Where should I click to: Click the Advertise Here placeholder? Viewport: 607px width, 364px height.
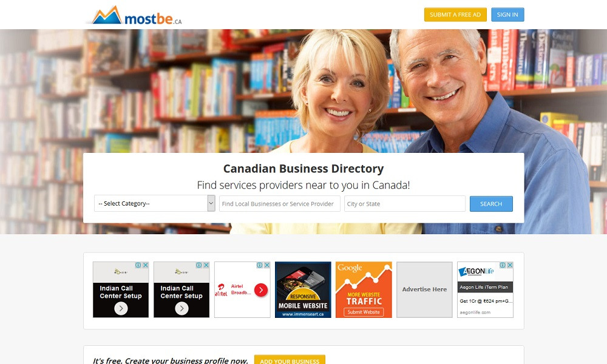click(424, 290)
